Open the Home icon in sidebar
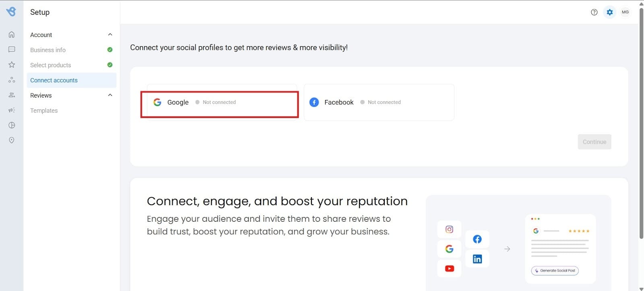This screenshot has width=644, height=291. click(12, 35)
